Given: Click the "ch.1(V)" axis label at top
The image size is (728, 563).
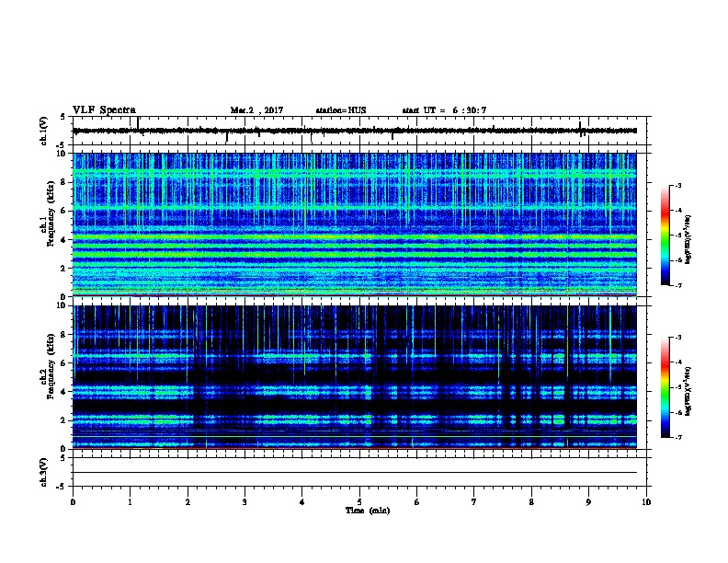Looking at the screenshot, I should pos(44,131).
